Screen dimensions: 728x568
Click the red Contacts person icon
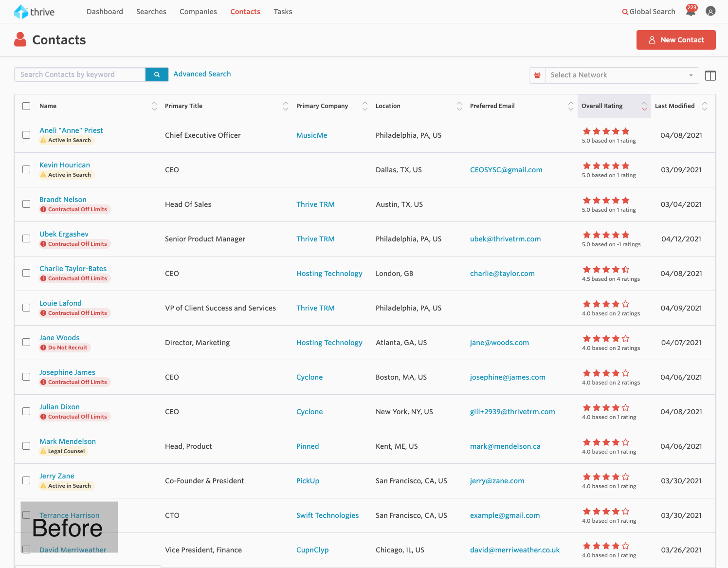pos(20,39)
